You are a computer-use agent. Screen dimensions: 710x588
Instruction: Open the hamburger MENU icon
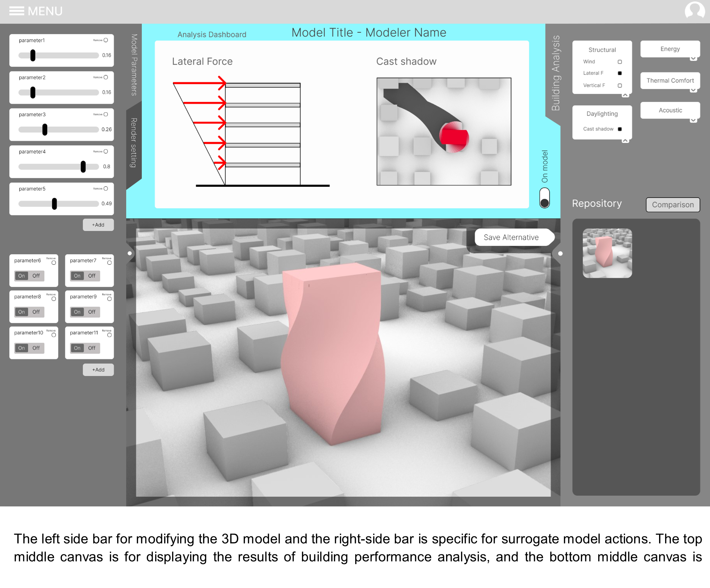[17, 11]
